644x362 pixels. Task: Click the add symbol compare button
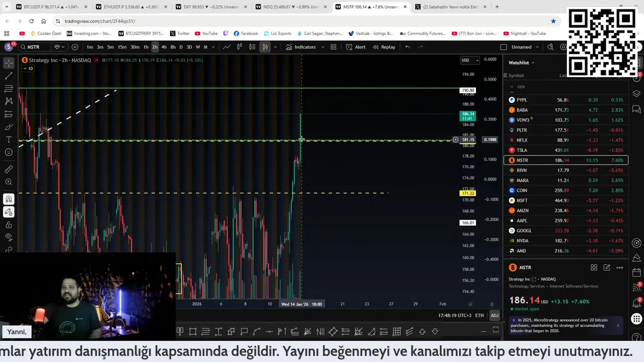pos(75,47)
